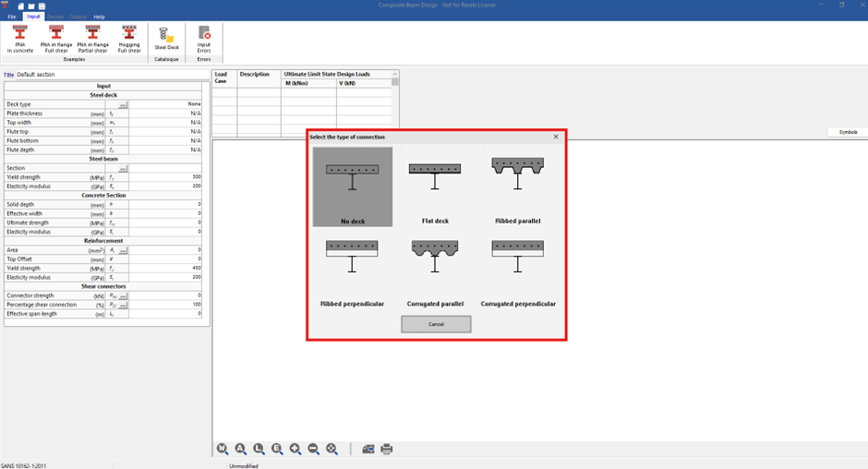The width and height of the screenshot is (868, 469).
Task: Click the Save icon in title bar
Action: 42,6
